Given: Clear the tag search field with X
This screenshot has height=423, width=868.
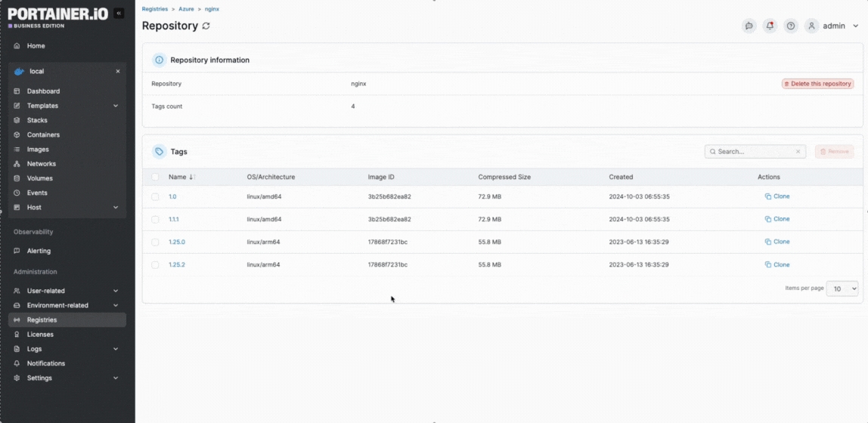Looking at the screenshot, I should pos(798,152).
